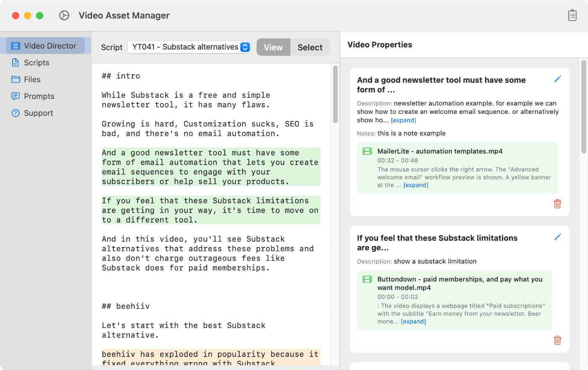Click the film icon beside Buttondown memberships clip
This screenshot has height=370, width=588.
pos(367,279)
